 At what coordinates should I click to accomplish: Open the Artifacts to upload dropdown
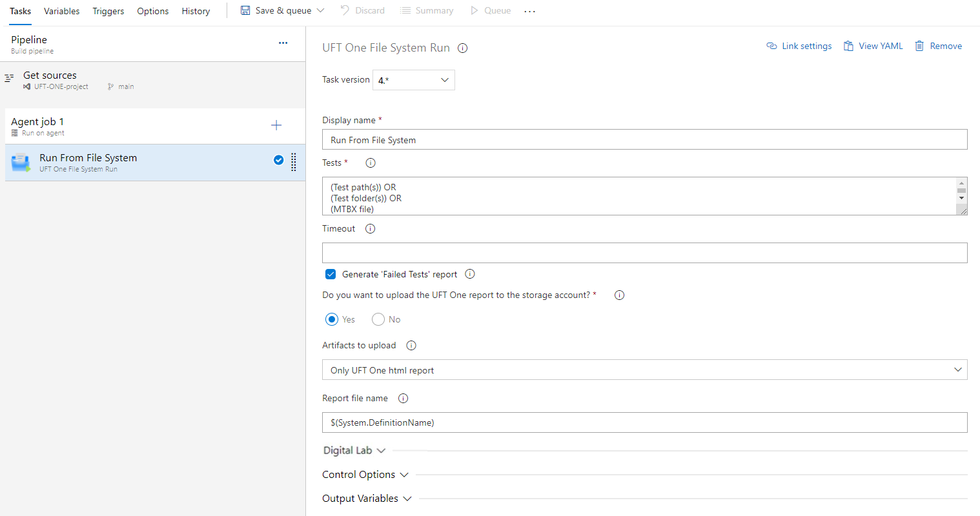(x=644, y=370)
